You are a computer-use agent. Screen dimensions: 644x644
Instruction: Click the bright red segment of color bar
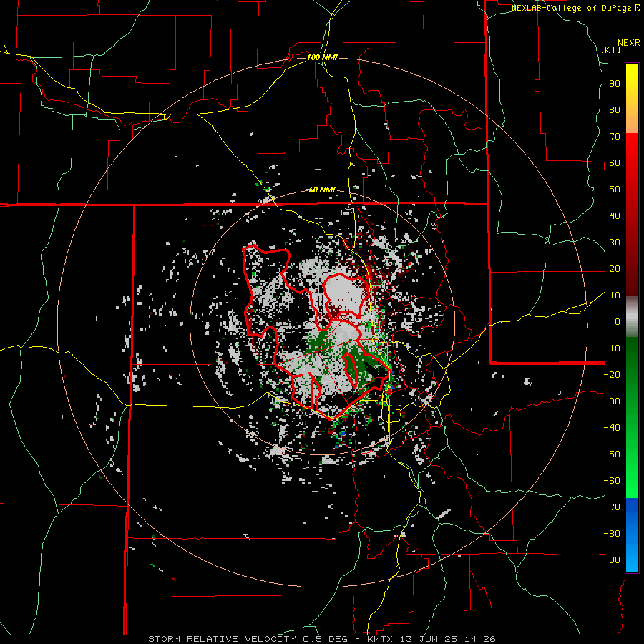[x=632, y=147]
